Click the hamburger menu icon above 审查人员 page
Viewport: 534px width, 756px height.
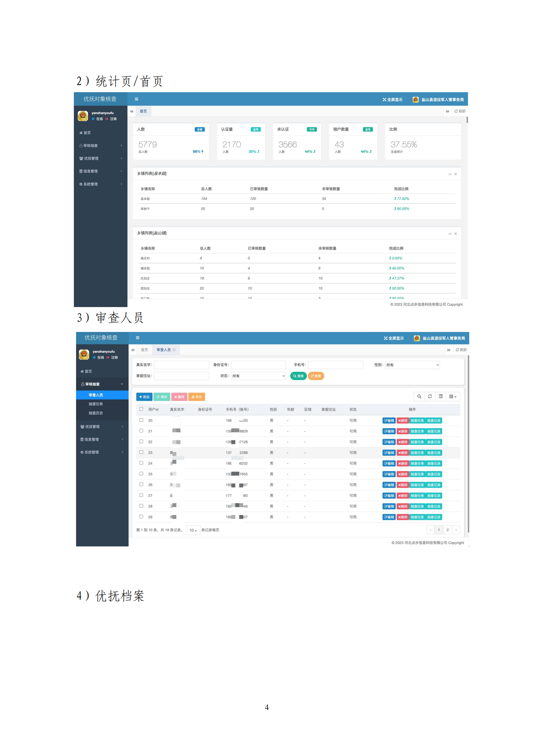click(138, 338)
